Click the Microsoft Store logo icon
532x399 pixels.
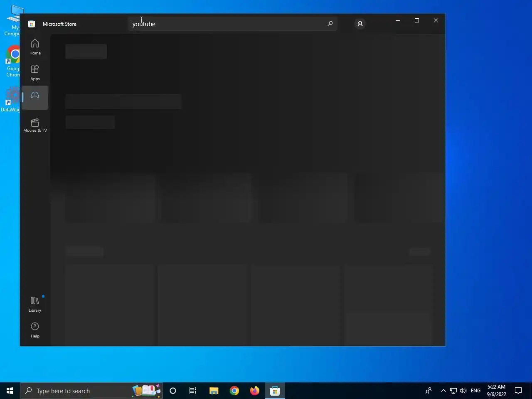coord(31,24)
